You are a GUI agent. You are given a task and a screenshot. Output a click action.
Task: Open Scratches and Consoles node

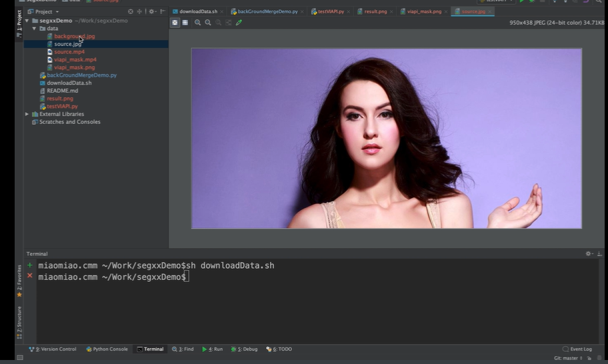pos(69,122)
